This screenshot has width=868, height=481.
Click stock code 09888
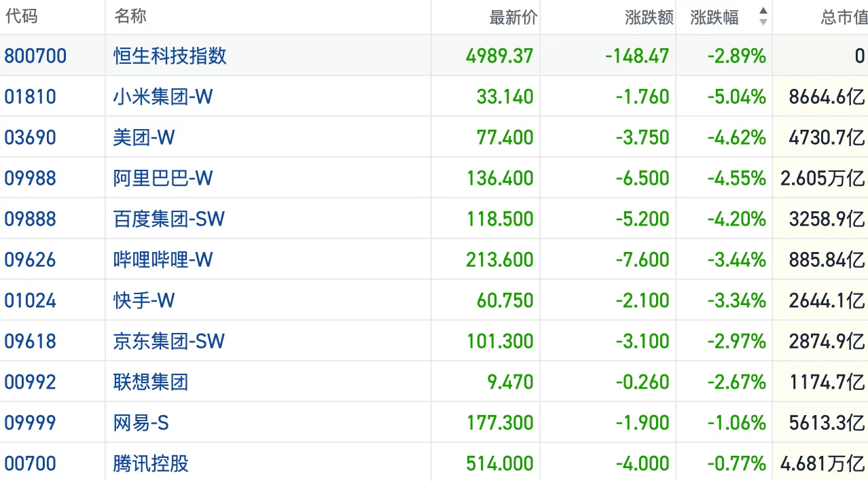[x=31, y=219]
